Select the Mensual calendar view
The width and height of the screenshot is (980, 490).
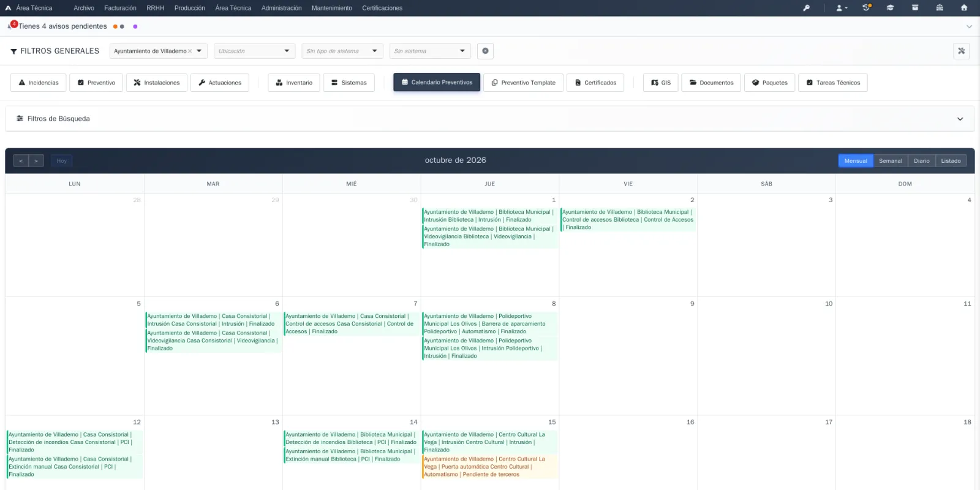[x=856, y=161]
